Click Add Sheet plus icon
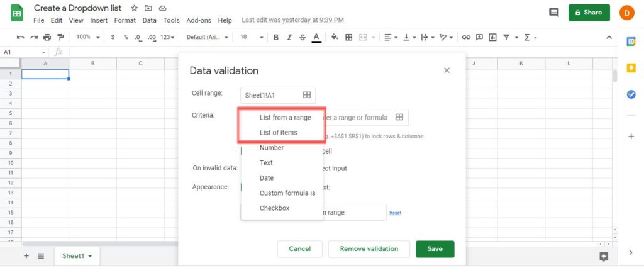This screenshot has height=268, width=644. [26, 255]
